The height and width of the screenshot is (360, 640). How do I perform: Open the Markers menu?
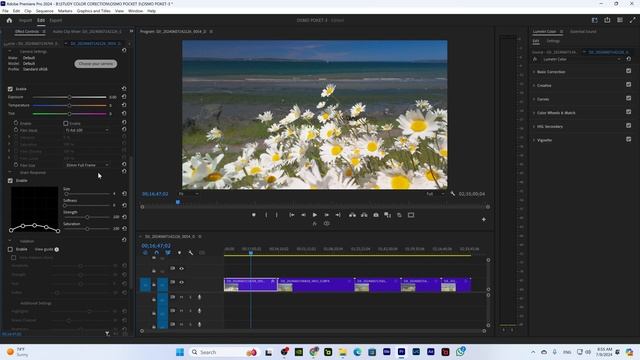pos(65,11)
